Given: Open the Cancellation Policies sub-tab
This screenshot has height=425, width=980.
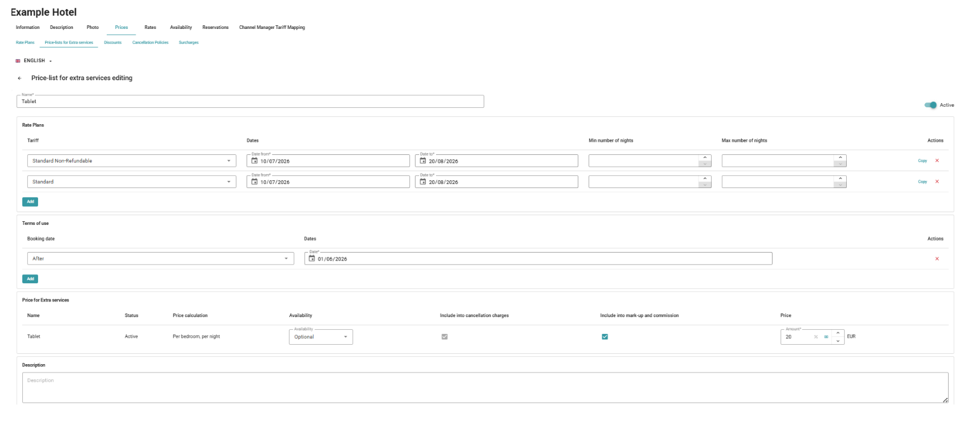Looking at the screenshot, I should pos(150,43).
